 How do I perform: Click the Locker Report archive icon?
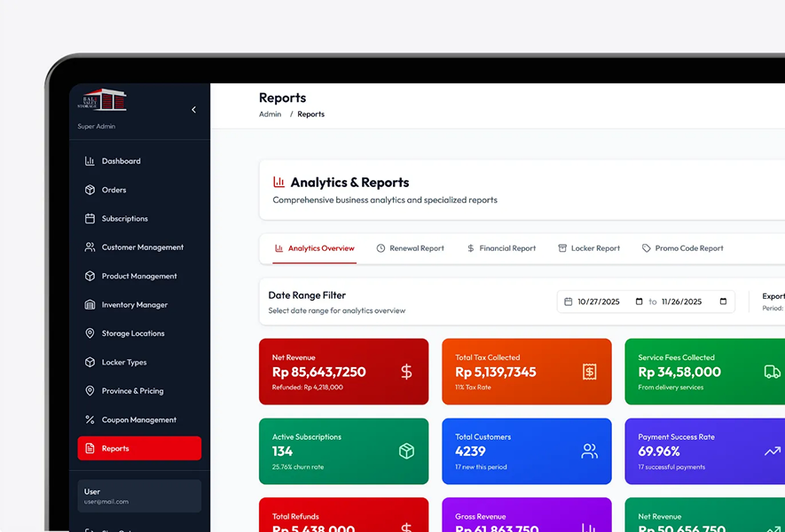coord(562,248)
